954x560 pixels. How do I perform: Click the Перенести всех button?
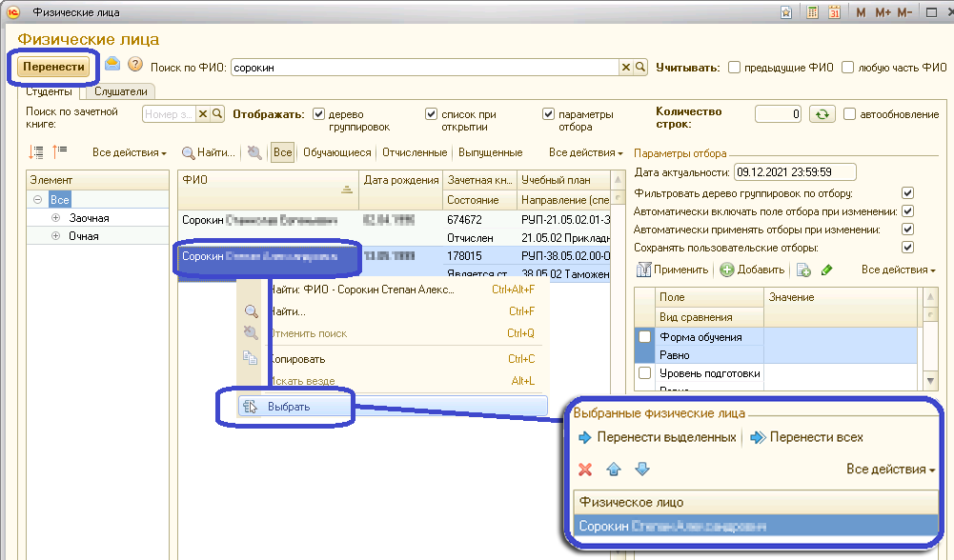click(x=806, y=438)
